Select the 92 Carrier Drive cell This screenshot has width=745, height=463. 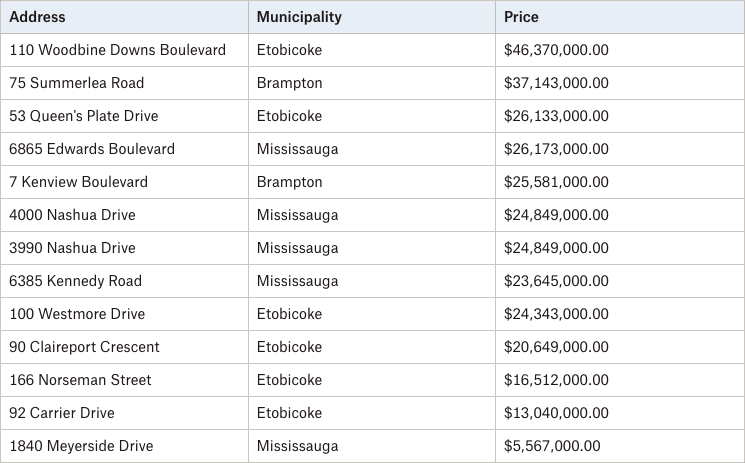point(124,413)
